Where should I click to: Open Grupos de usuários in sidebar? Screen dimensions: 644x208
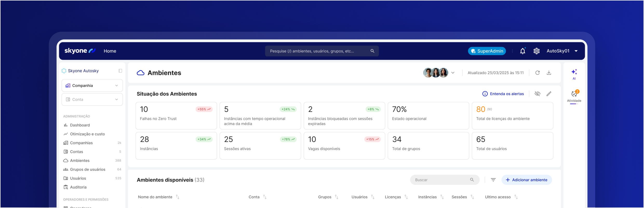(x=88, y=170)
